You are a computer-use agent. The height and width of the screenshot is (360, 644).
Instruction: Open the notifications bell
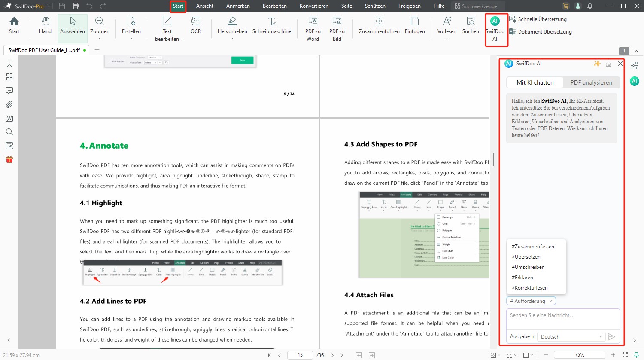point(590,6)
